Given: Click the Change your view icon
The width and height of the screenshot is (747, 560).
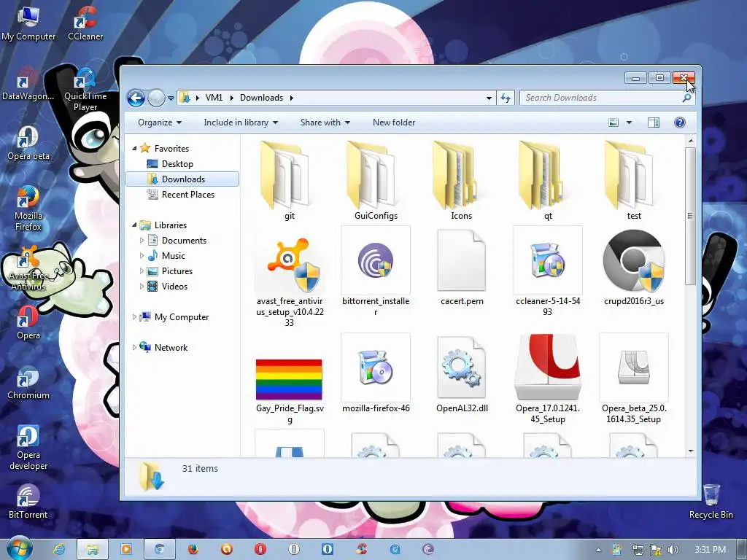Looking at the screenshot, I should (614, 122).
